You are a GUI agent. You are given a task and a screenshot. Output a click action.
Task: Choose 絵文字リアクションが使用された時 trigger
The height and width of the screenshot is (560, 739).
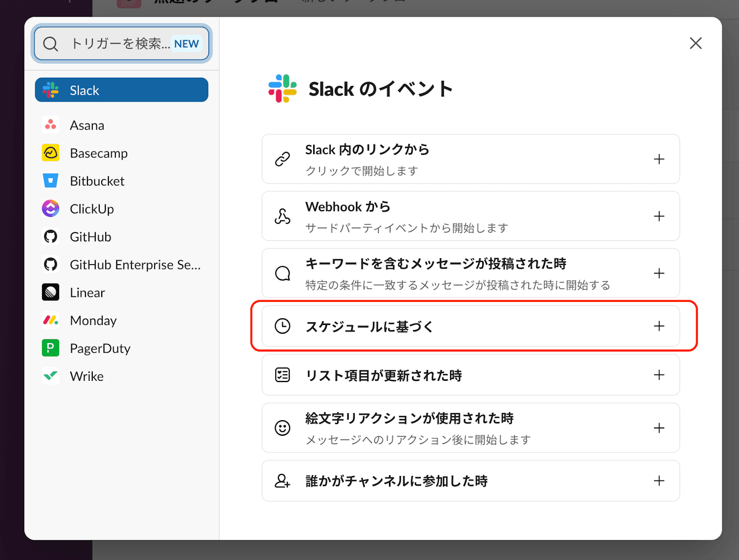(x=471, y=428)
